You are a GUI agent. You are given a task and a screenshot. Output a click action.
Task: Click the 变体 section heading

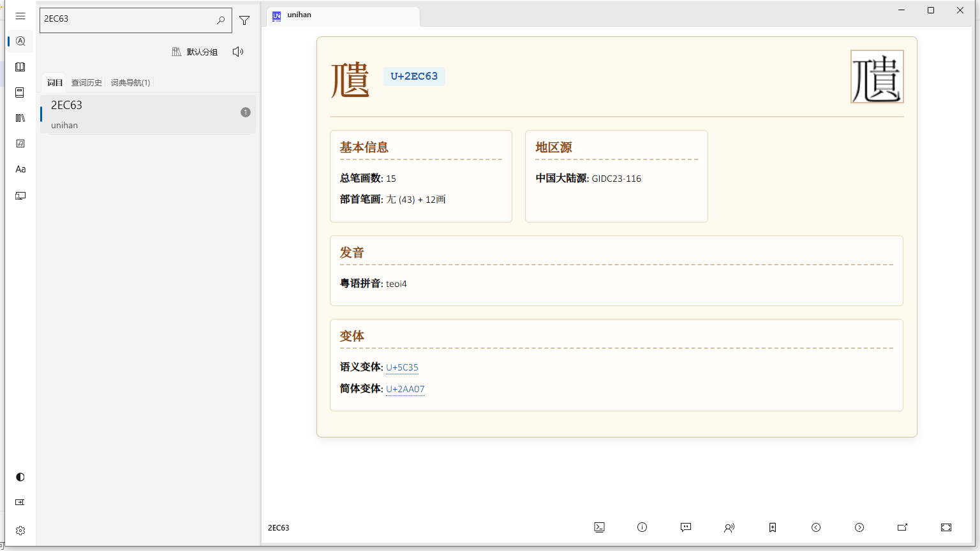pyautogui.click(x=352, y=336)
